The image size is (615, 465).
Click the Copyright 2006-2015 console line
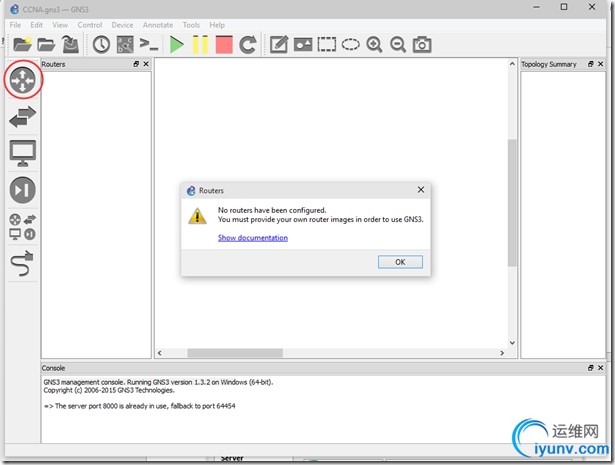pos(109,390)
